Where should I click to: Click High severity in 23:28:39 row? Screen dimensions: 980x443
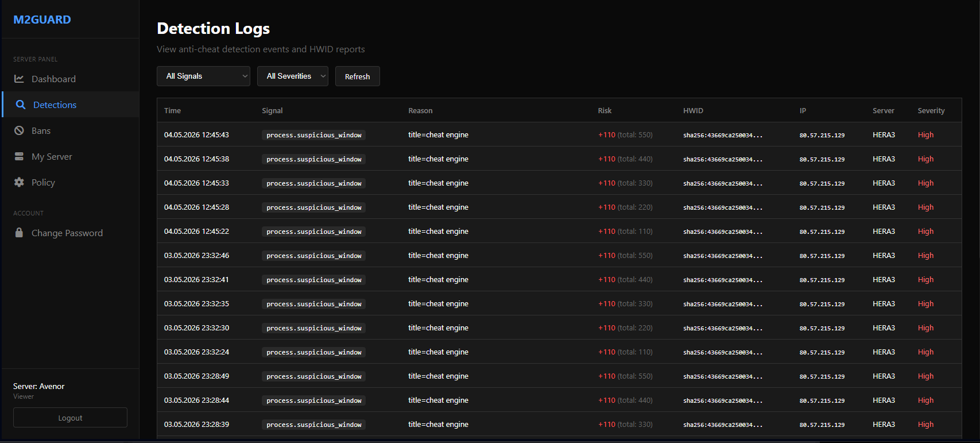(x=925, y=424)
